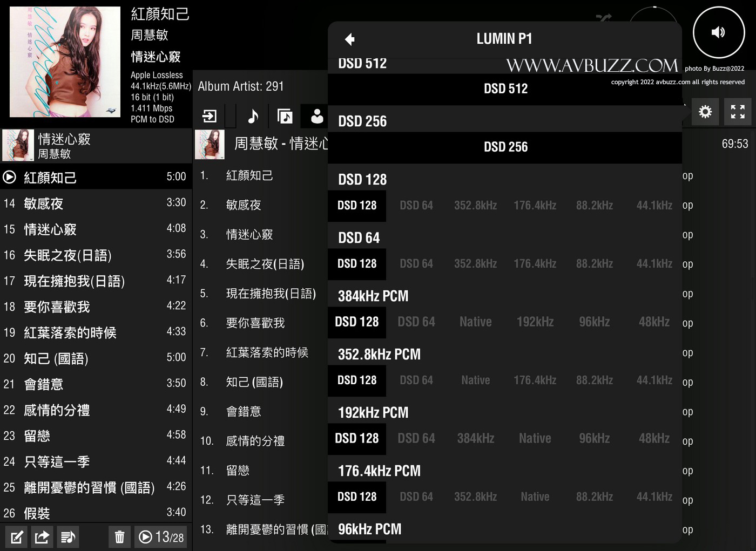Select DSD 64 output for DSD 128 source
Viewport: 756px width, 551px height.
point(416,206)
